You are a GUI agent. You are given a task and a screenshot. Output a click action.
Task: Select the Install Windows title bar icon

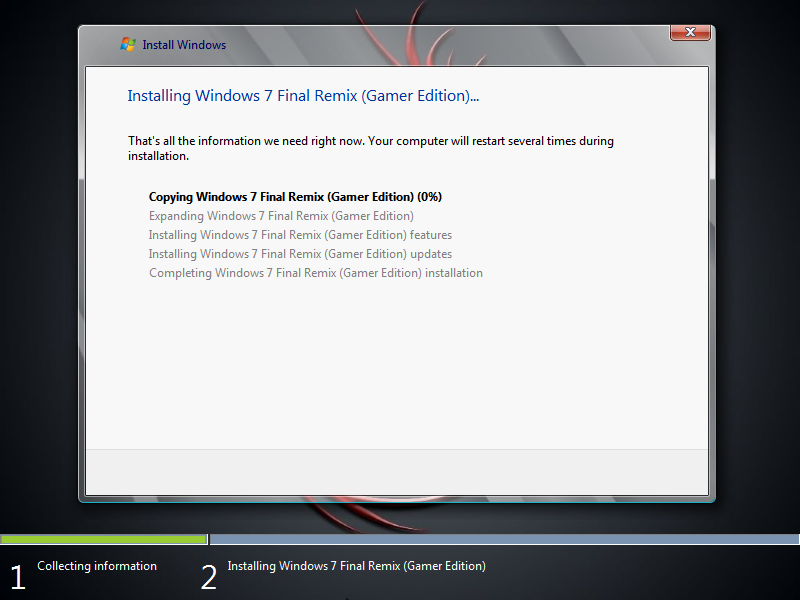click(x=128, y=44)
